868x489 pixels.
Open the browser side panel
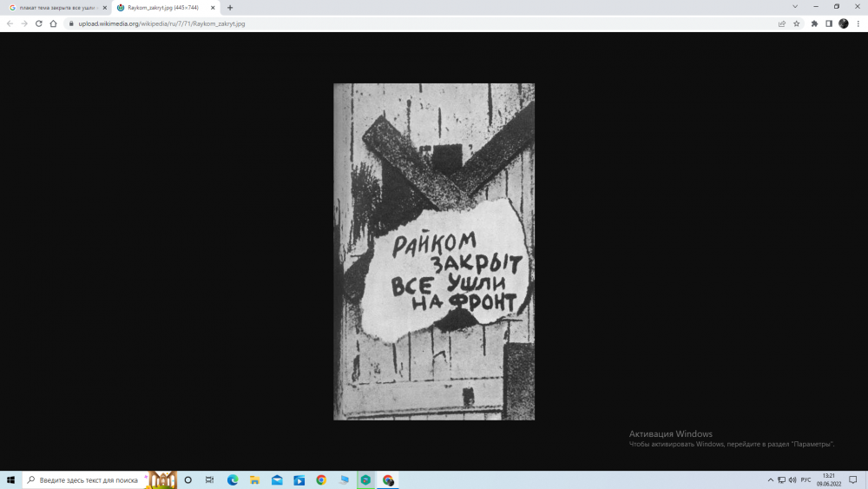pos(829,23)
